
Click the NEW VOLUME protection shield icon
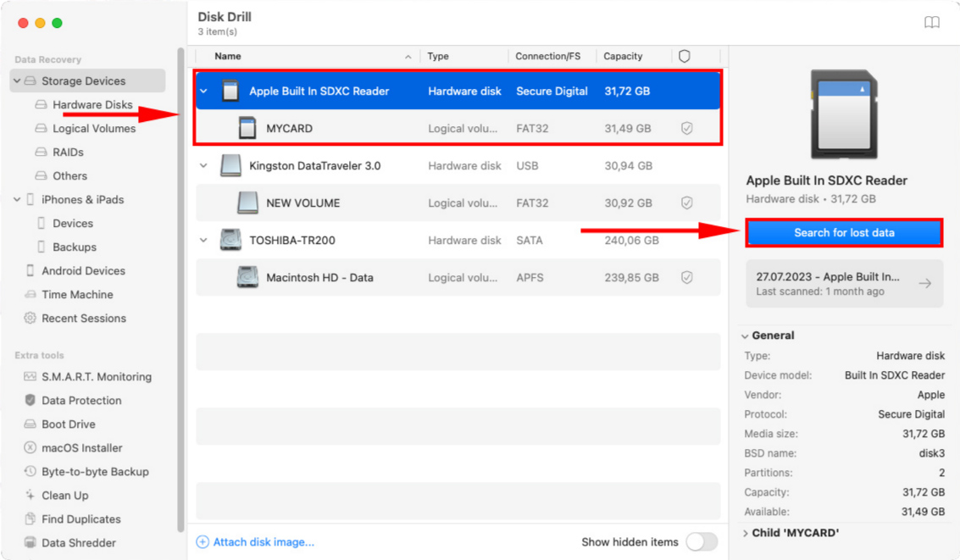tap(687, 202)
